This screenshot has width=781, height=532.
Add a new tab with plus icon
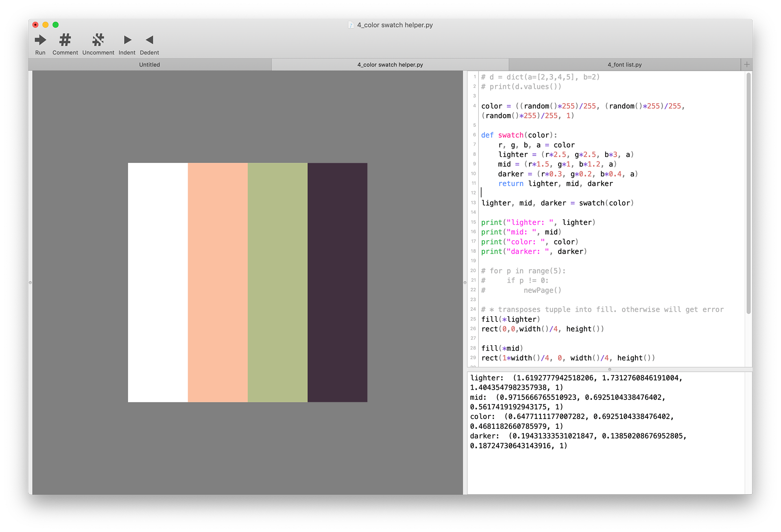point(746,65)
